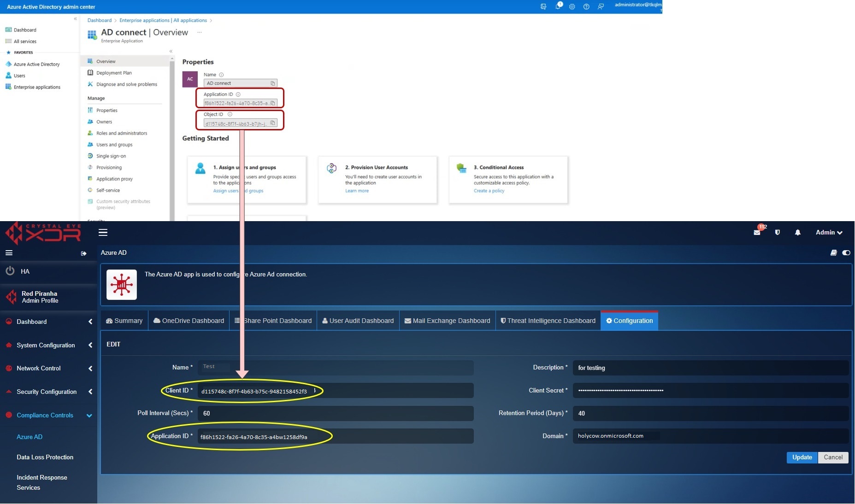This screenshot has width=855, height=504.
Task: Select the Configuration tab
Action: click(x=630, y=321)
